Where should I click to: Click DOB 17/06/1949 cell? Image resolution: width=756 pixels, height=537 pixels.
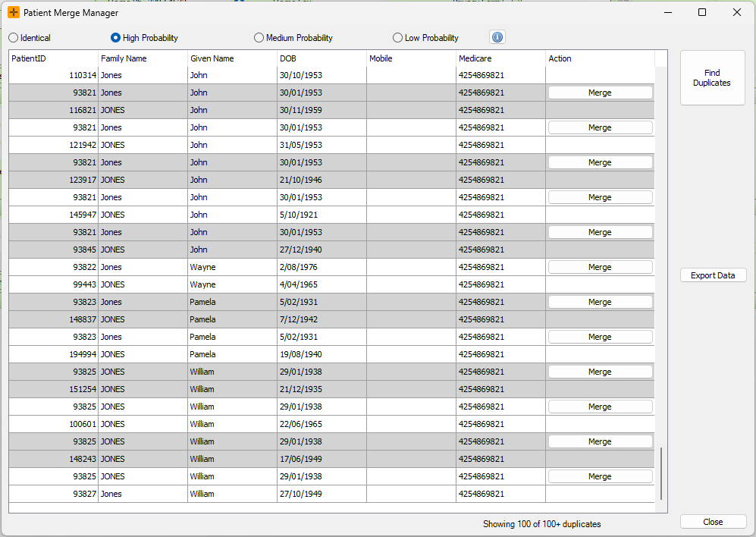322,459
